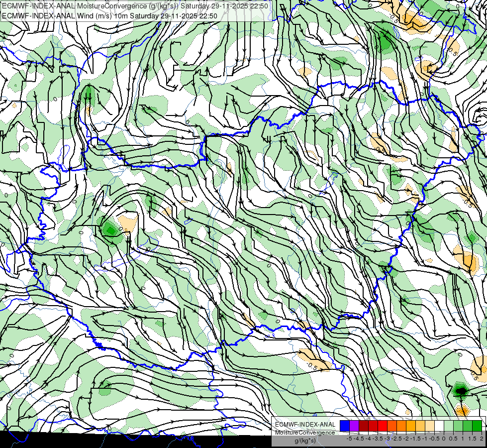
Task: Click the '-5' legend tick label
Action: [x=349, y=439]
